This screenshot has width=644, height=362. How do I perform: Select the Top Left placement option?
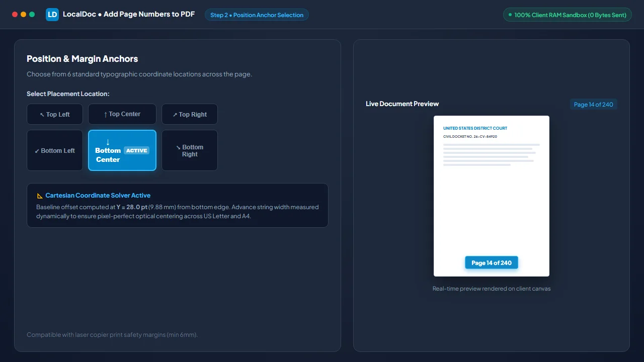pyautogui.click(x=55, y=114)
